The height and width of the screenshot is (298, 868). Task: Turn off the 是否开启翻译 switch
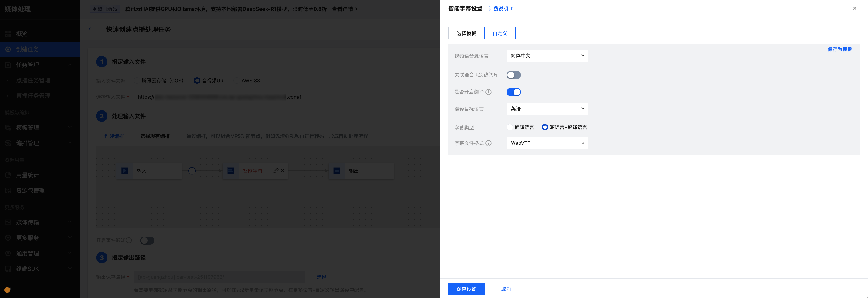pos(513,92)
